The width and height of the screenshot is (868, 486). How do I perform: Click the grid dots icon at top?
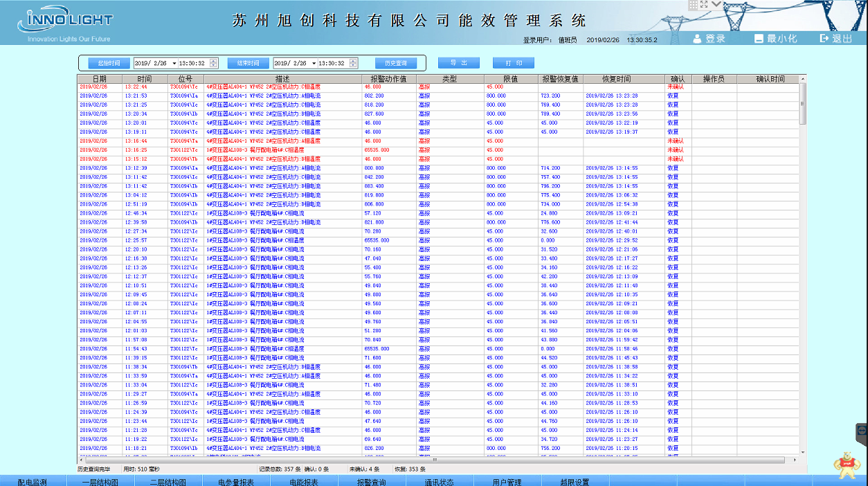click(x=693, y=4)
